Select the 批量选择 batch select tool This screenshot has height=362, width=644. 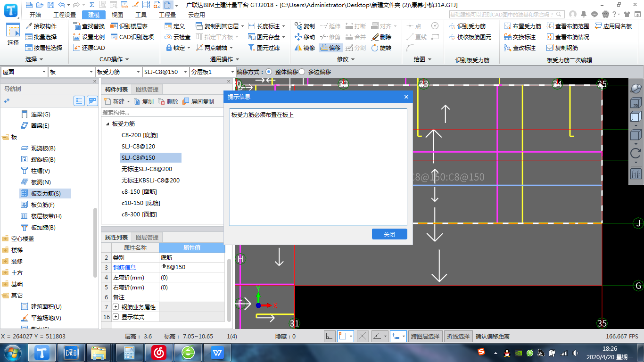[41, 37]
